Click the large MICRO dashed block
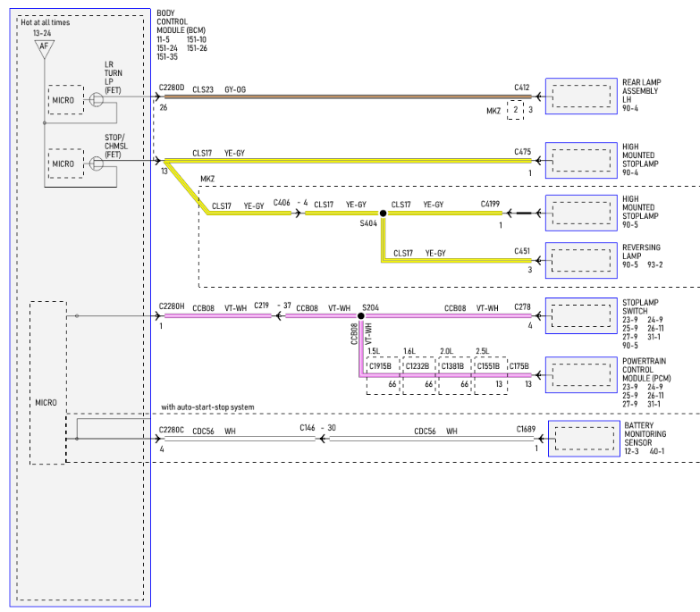The image size is (700, 612). (x=48, y=382)
